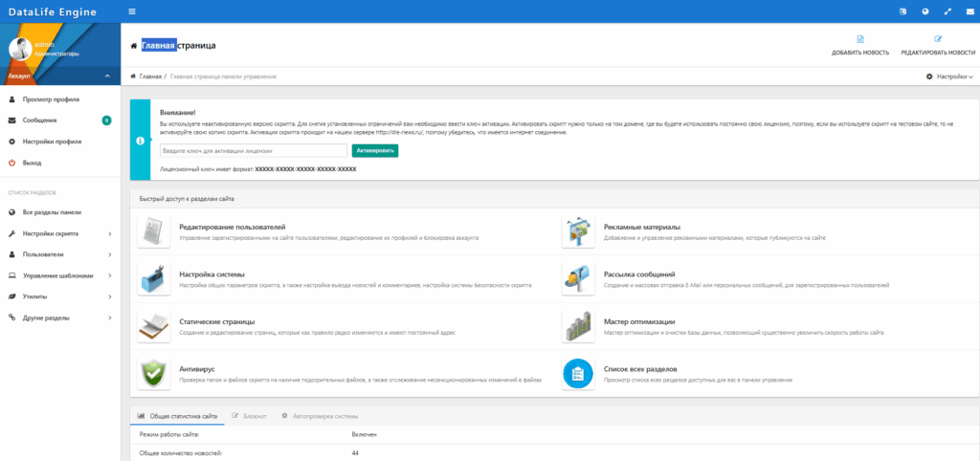
Task: Click the Настройка системы toolbox icon
Action: pyautogui.click(x=154, y=279)
